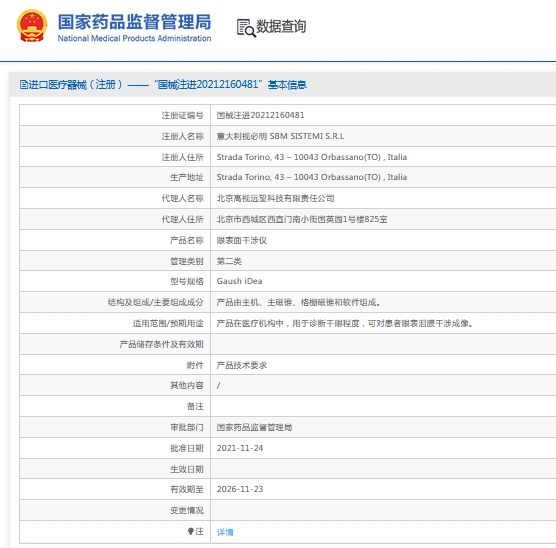Click the 变更情况 label
This screenshot has height=548, width=556.
pyautogui.click(x=187, y=510)
